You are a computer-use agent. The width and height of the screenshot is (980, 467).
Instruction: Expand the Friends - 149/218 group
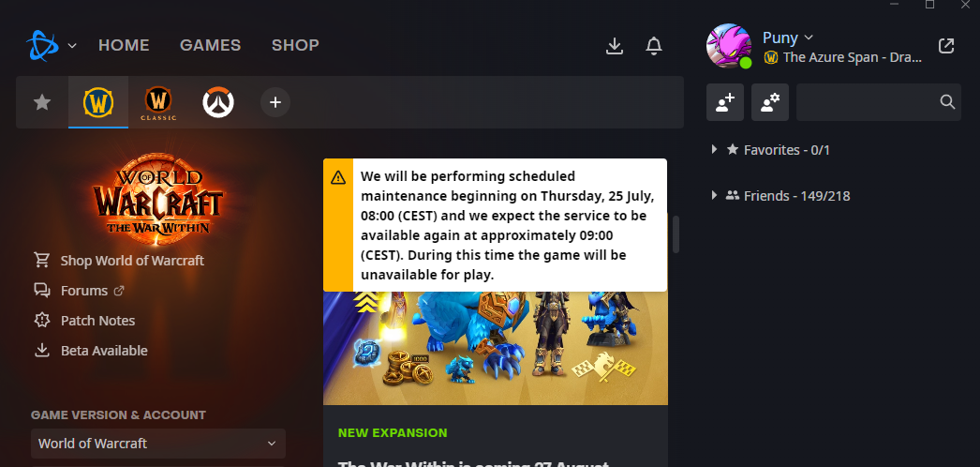point(781,196)
